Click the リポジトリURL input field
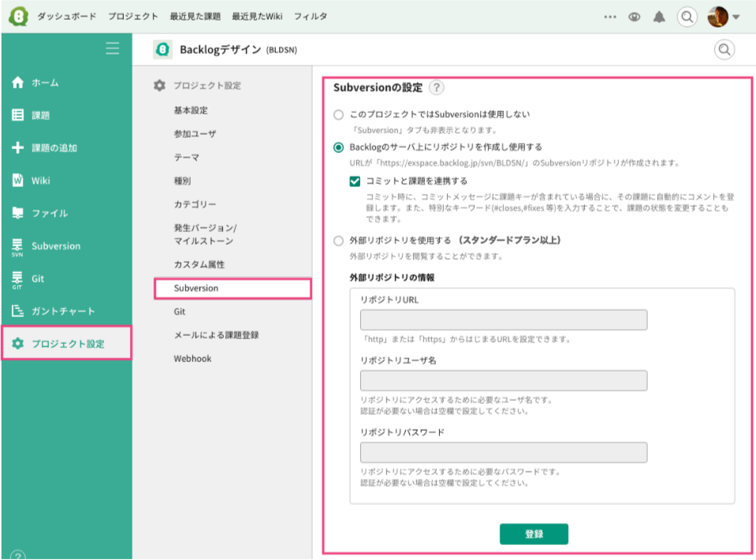 point(504,319)
